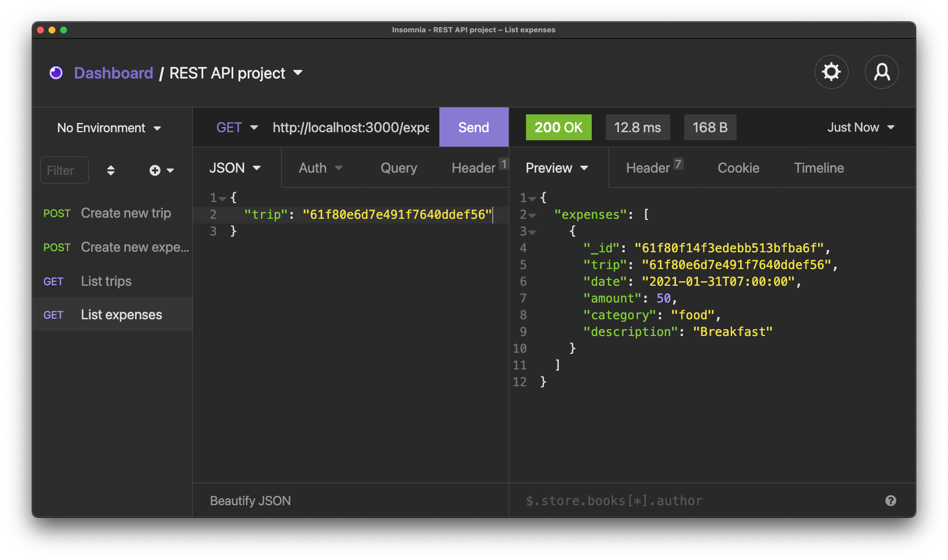Select the Create new trip request

(125, 213)
